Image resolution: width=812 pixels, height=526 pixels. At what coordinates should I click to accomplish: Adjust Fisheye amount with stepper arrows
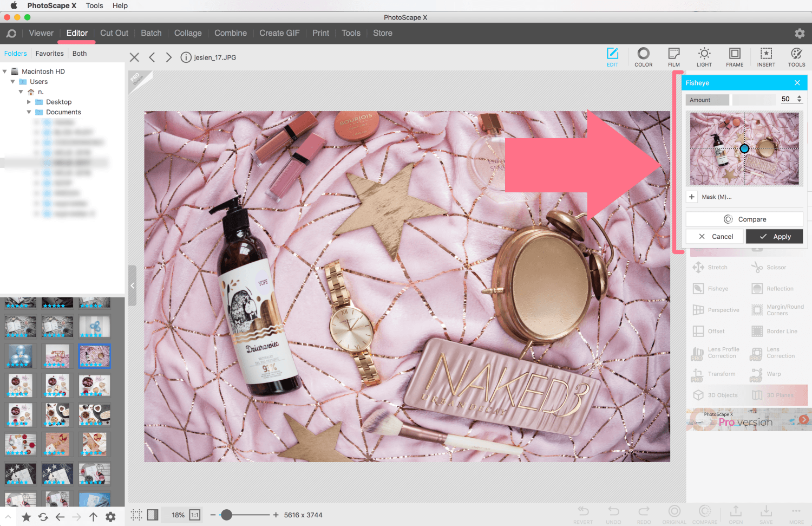coord(800,99)
